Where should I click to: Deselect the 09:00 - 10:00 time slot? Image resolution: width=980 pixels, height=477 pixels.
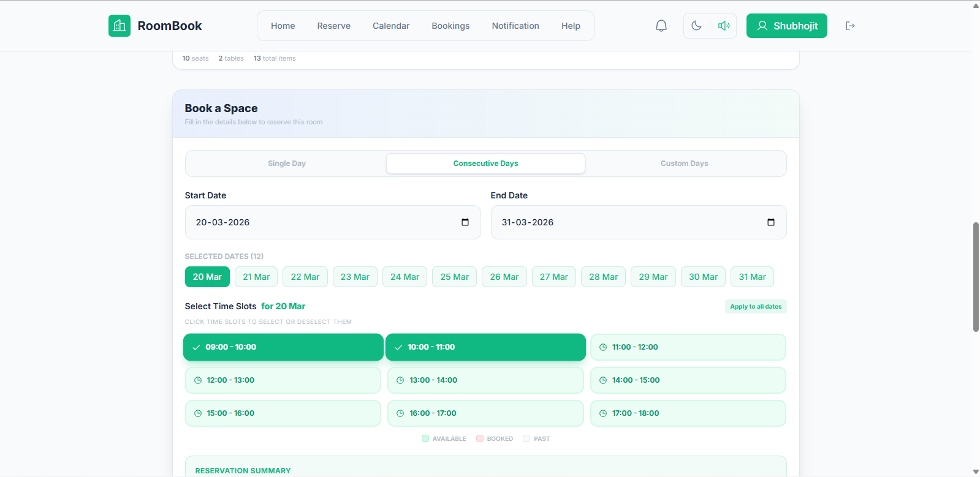pyautogui.click(x=283, y=347)
